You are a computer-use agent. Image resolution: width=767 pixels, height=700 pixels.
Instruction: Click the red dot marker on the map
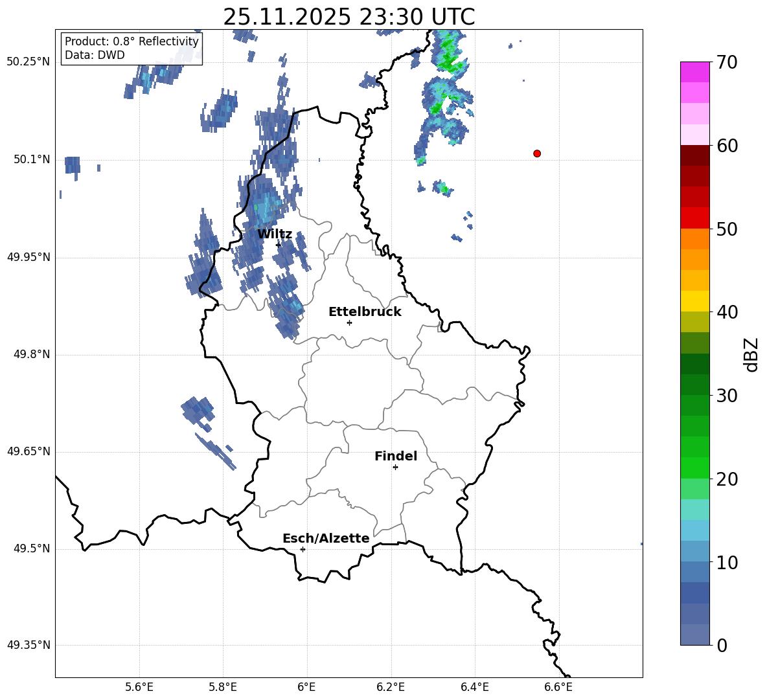(x=537, y=153)
